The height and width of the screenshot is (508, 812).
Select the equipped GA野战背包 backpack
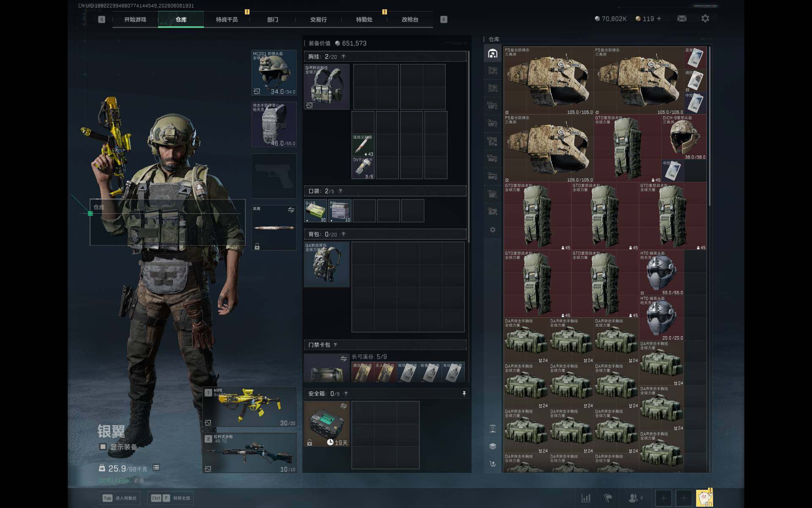tap(327, 265)
